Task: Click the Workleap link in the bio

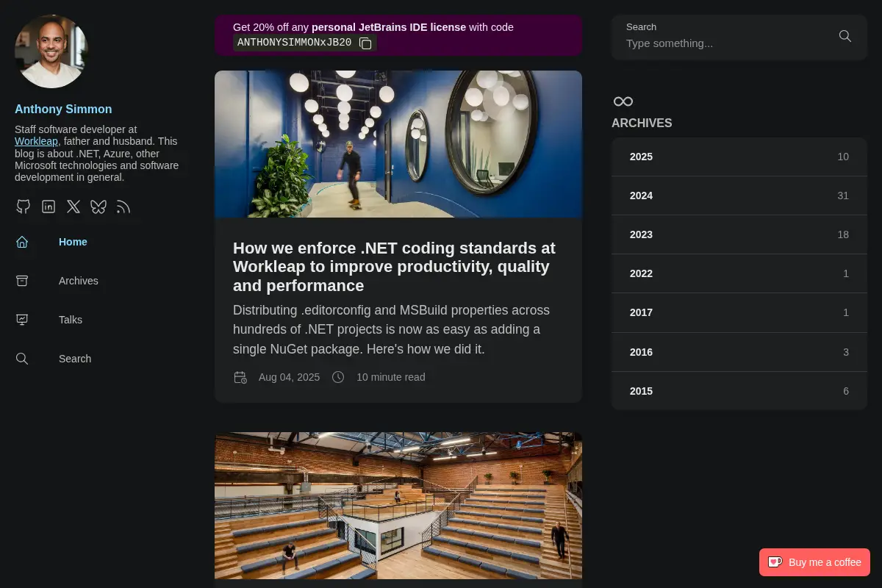Action: point(36,141)
